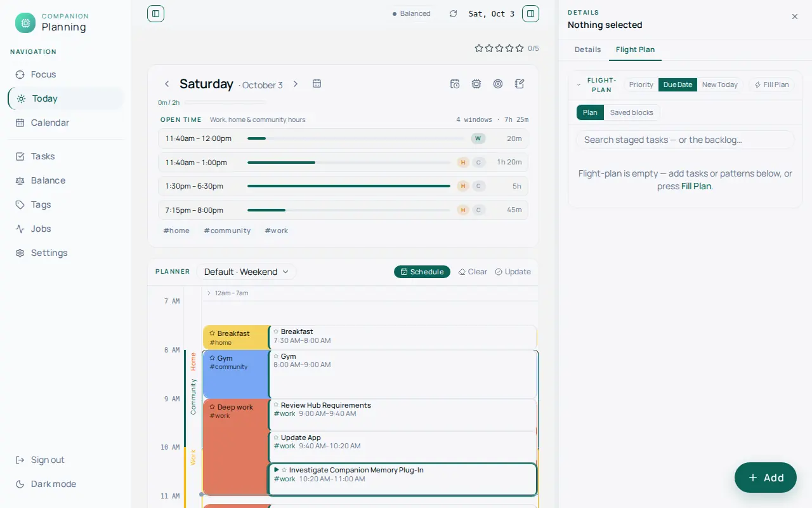Close the Details panel
812x508 pixels.
coord(795,17)
